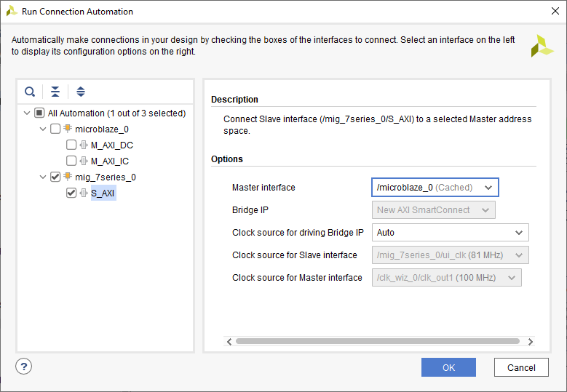Click 'Clock source for Master interface' label
The width and height of the screenshot is (567, 392).
click(297, 278)
